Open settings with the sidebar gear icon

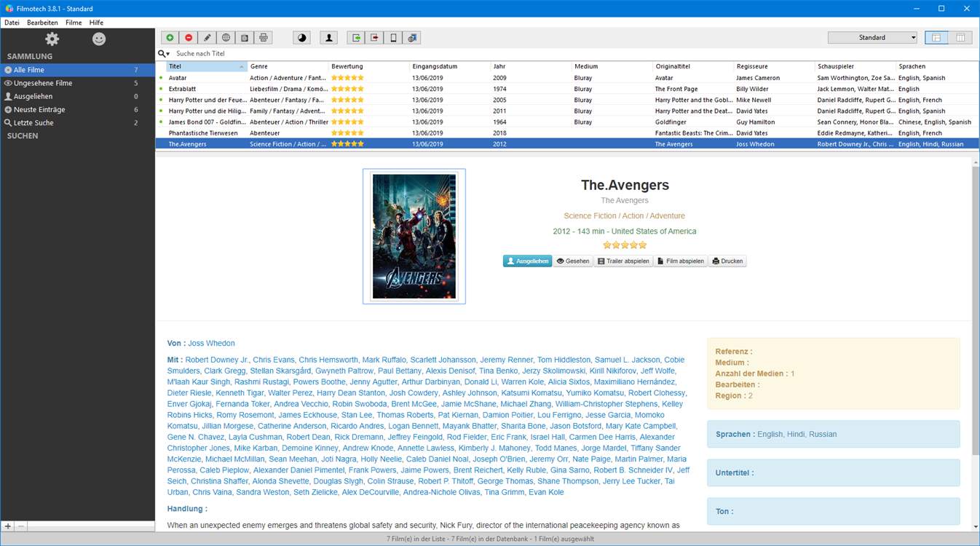[52, 39]
